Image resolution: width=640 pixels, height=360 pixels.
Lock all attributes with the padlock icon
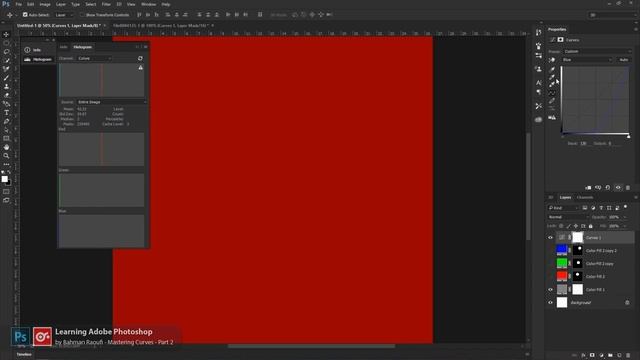coord(591,226)
